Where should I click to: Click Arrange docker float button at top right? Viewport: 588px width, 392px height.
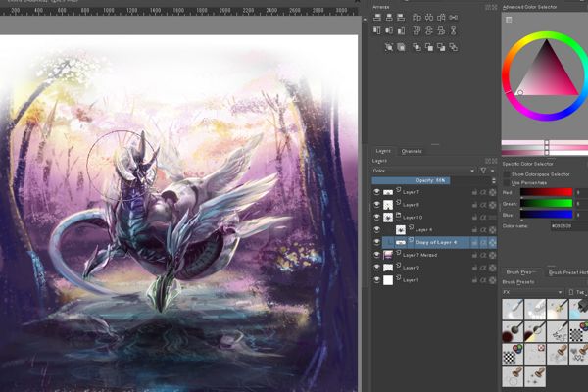(488, 7)
